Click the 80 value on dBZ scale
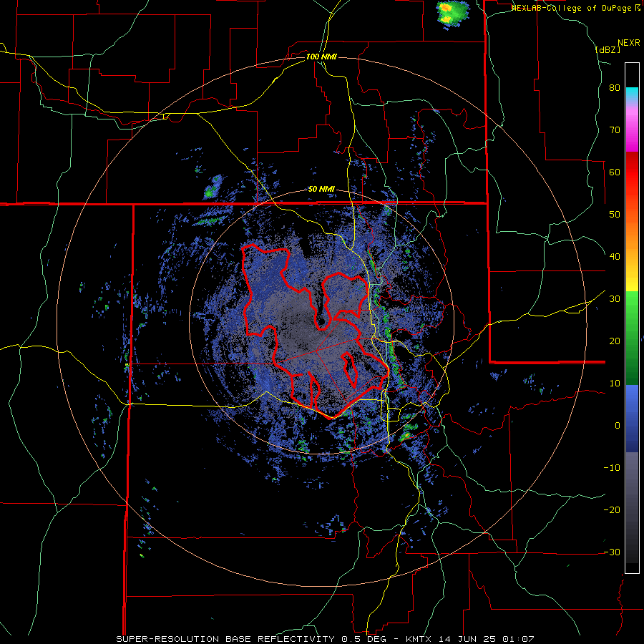Screen dimensions: 644x644 tap(615, 88)
